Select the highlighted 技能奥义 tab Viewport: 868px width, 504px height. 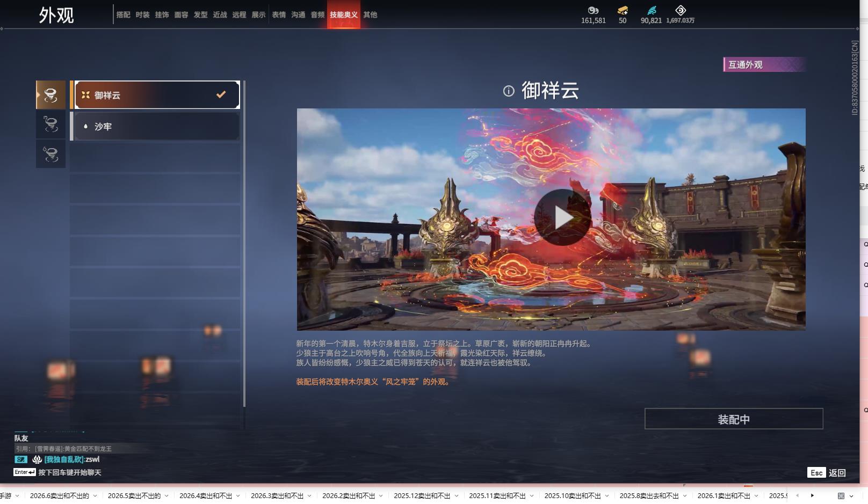[x=344, y=15]
